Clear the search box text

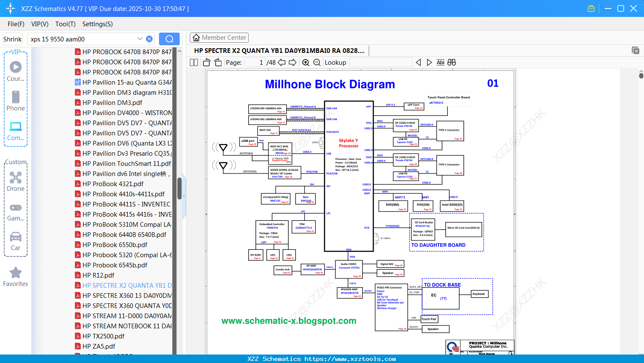click(149, 39)
